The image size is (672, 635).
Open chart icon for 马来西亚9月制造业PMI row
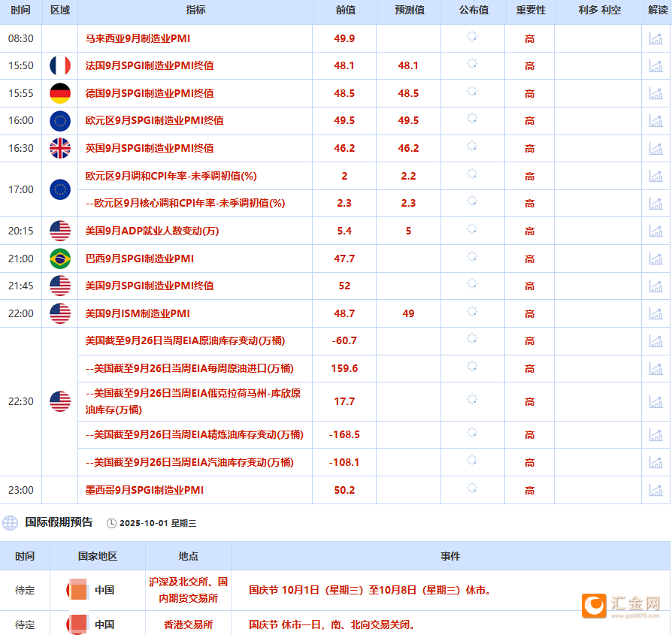click(x=655, y=38)
